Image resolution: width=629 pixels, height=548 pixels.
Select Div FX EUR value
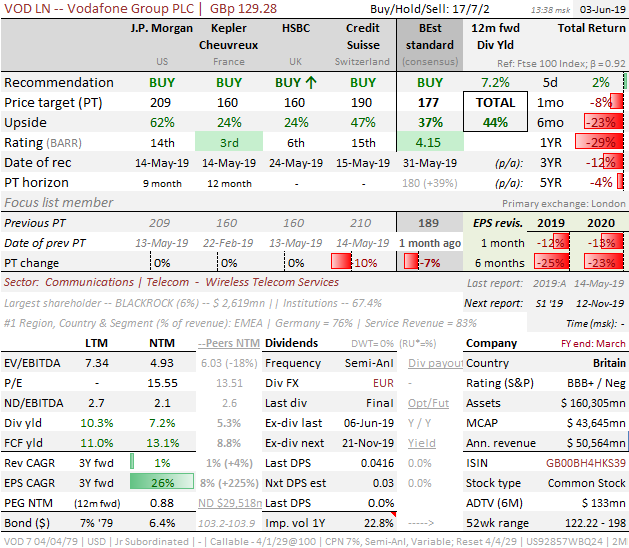383,383
